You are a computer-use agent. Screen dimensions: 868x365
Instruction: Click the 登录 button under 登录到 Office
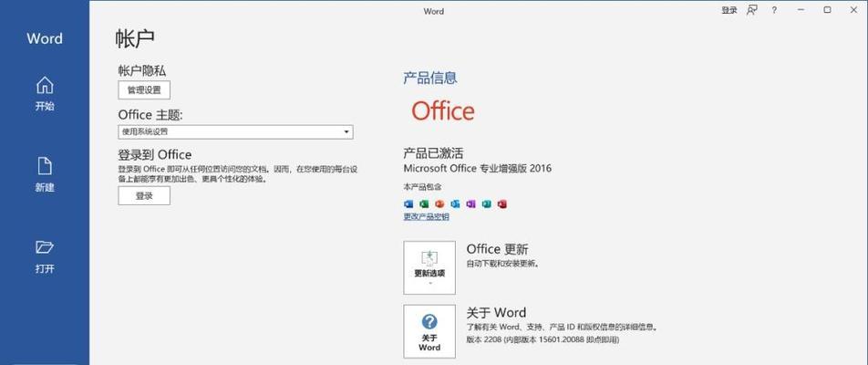pyautogui.click(x=144, y=195)
